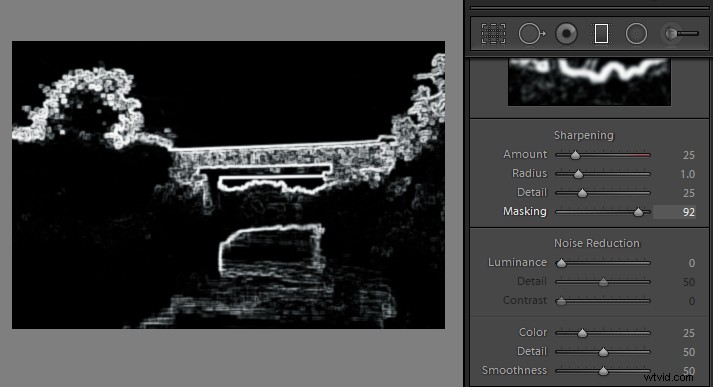
Task: Click the Sharpening Detail slider handle
Action: (x=582, y=194)
